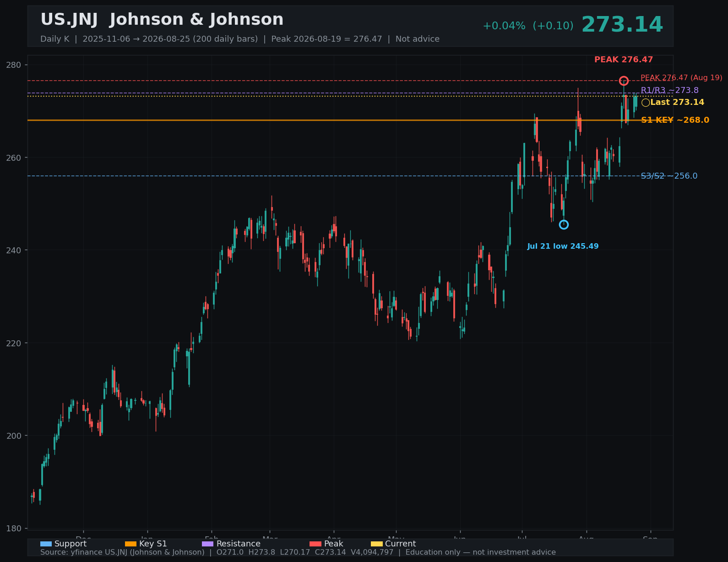728x562 pixels.
Task: Click the 'US.JNJ Johnson & Johnson' title
Action: coord(162,20)
